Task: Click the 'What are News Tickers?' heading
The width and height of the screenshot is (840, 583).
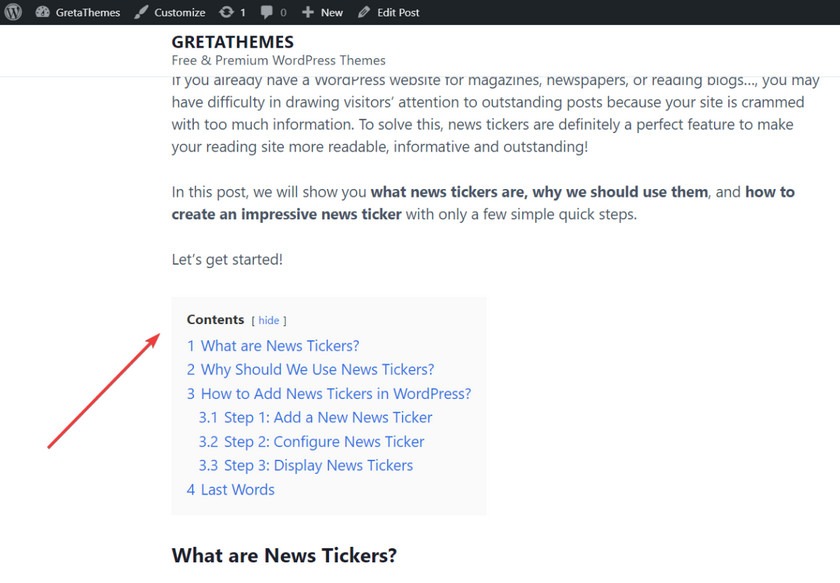Action: click(x=284, y=555)
